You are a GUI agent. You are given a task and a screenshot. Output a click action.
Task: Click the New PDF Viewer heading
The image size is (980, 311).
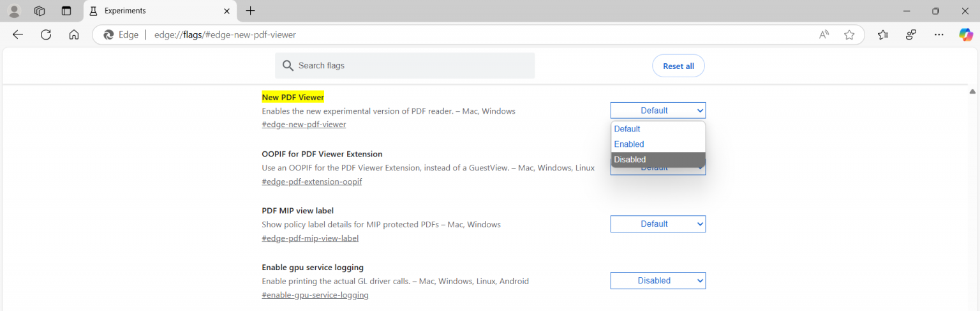pos(293,97)
